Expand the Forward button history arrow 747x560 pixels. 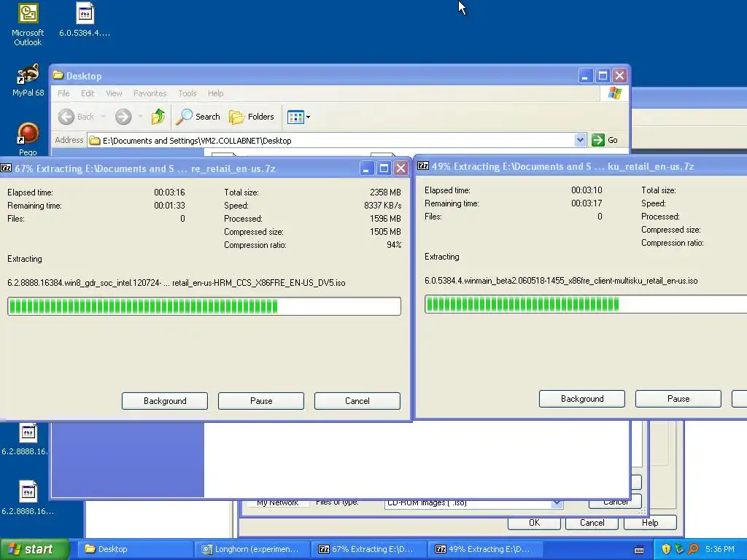coord(140,117)
